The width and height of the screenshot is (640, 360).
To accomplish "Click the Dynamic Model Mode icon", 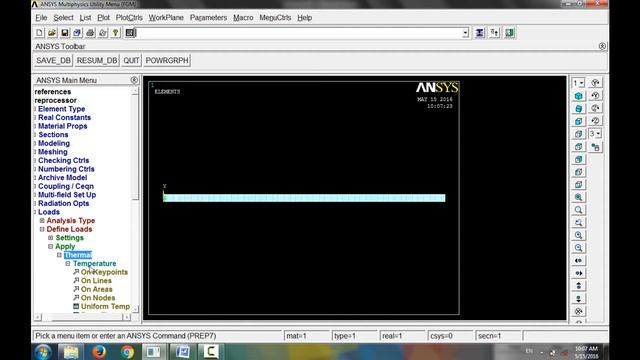I will pyautogui.click(x=596, y=147).
